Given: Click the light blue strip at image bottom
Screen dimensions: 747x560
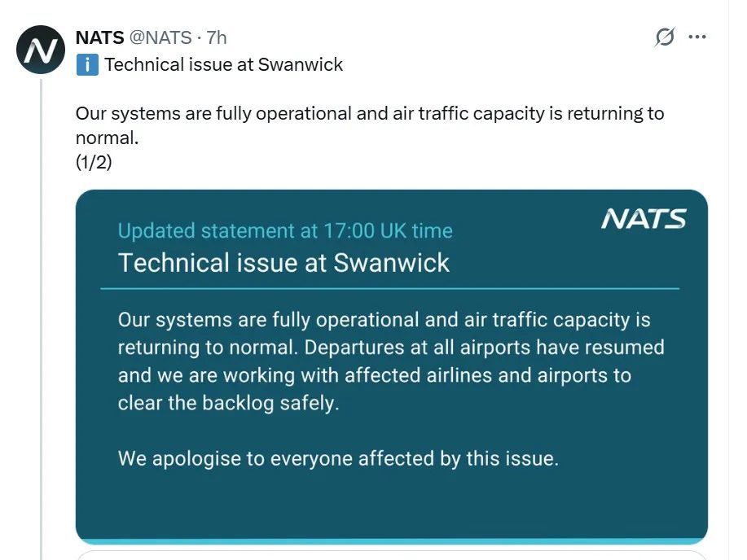Looking at the screenshot, I should coord(392,542).
